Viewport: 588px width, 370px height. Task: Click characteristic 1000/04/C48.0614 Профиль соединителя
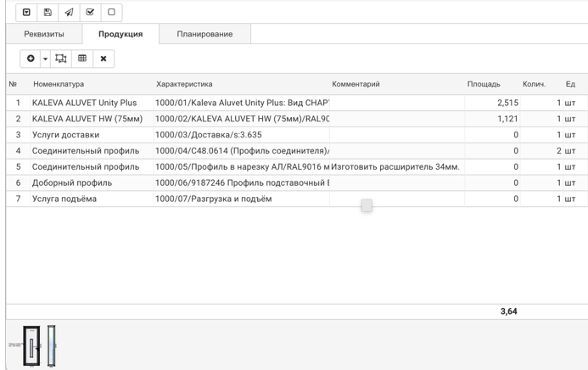coord(242,151)
